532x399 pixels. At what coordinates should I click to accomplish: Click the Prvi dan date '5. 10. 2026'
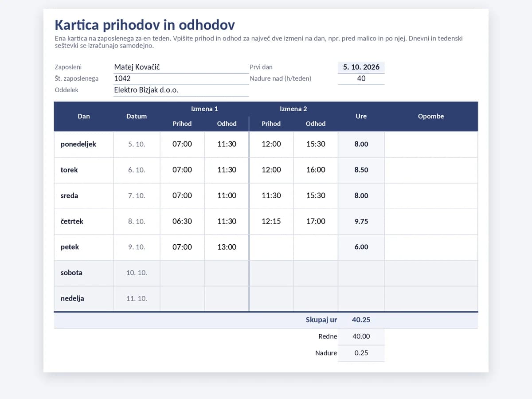tap(361, 67)
